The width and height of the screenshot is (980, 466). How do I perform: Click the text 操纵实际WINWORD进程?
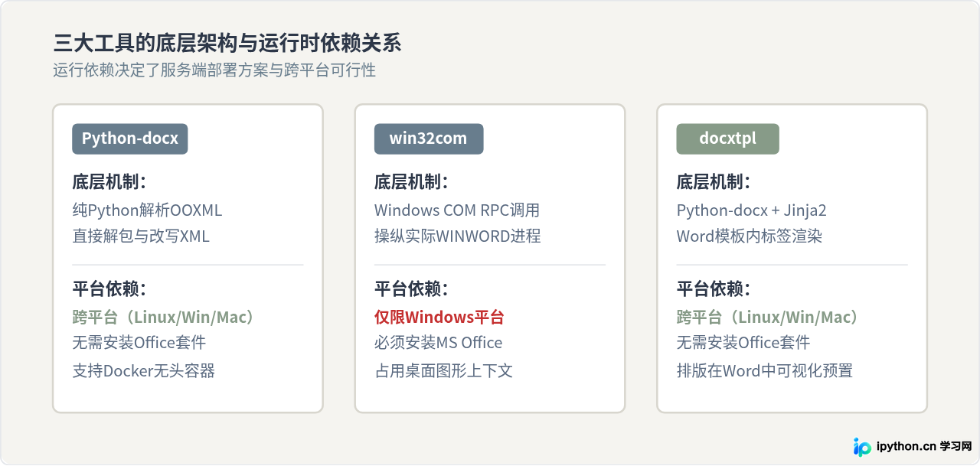[x=458, y=236]
